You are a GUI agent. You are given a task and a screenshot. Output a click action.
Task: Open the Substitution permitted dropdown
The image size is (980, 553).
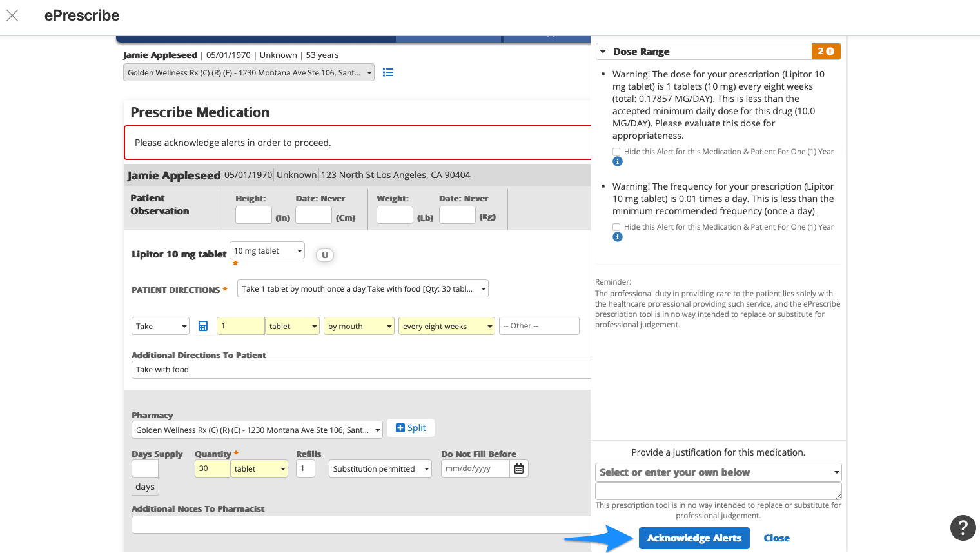coord(380,468)
